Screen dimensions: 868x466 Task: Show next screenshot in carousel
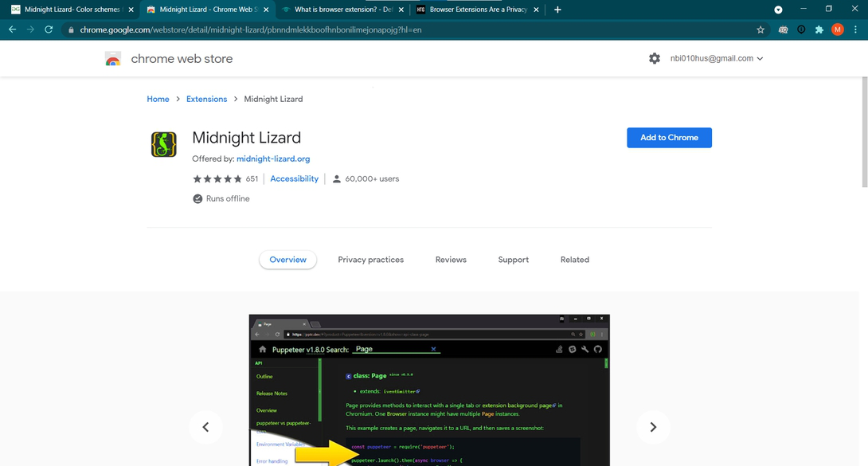tap(653, 427)
